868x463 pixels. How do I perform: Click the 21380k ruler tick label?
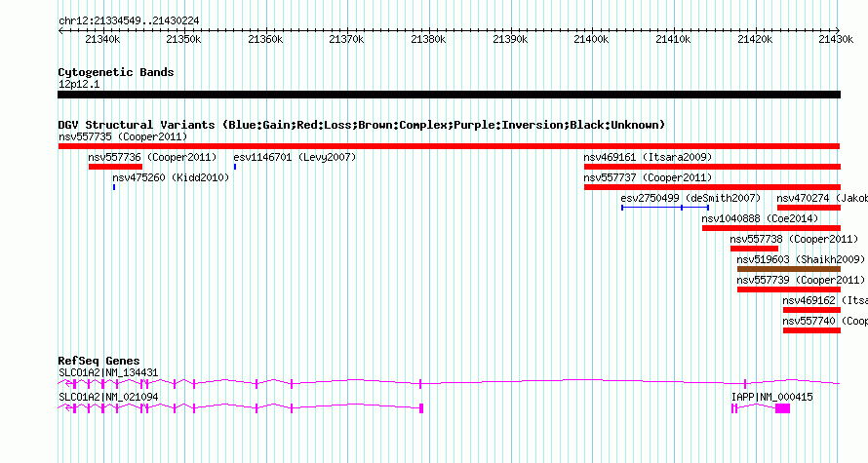[428, 39]
